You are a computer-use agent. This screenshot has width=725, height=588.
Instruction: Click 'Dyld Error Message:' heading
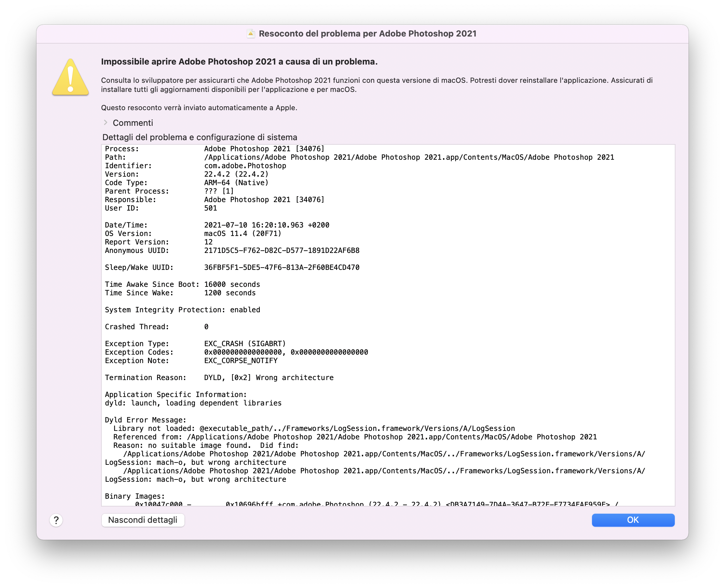click(146, 420)
